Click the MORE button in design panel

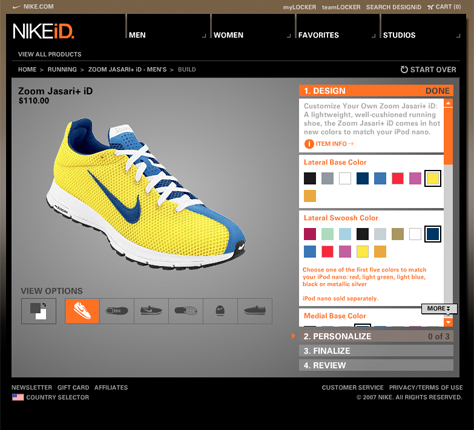coord(439,309)
